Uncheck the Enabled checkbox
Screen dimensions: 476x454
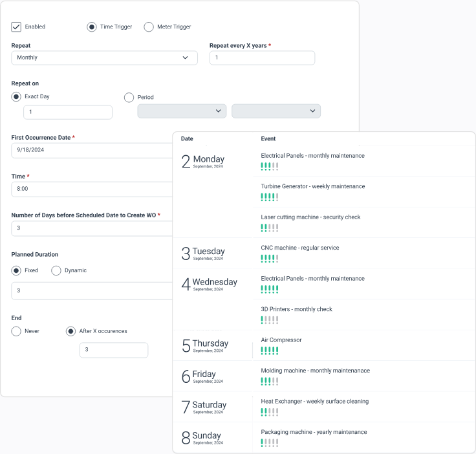[x=17, y=27]
